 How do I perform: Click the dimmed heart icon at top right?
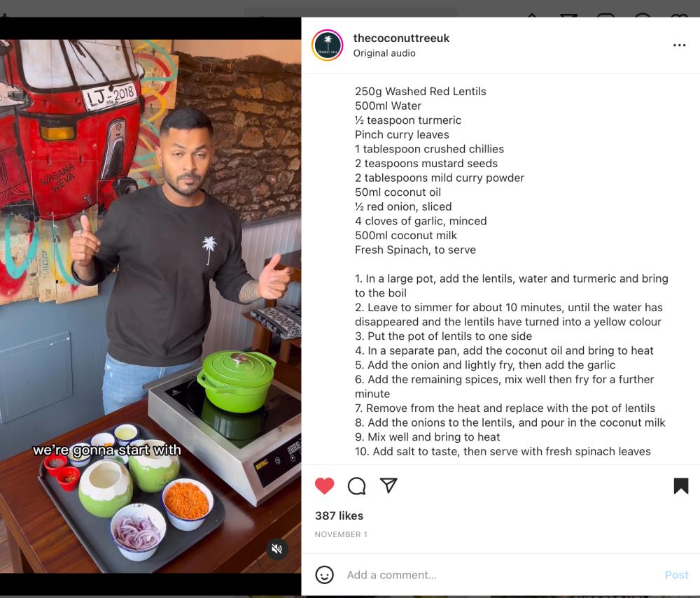pyautogui.click(x=679, y=16)
